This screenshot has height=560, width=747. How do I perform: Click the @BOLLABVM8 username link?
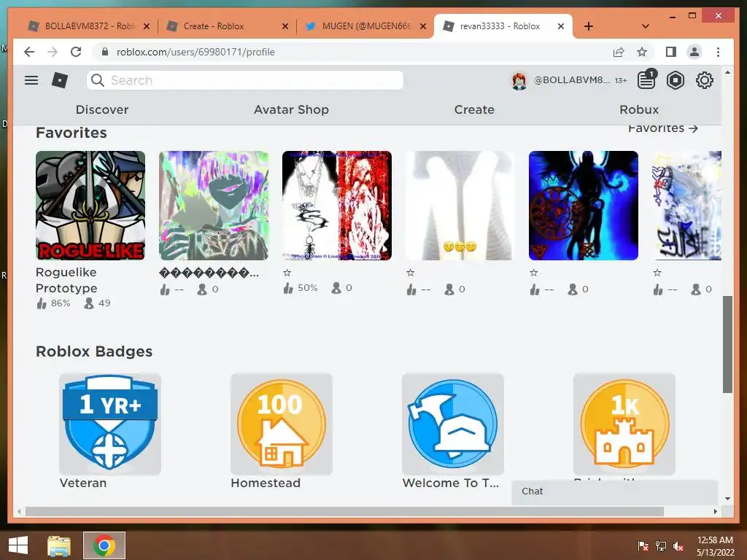pyautogui.click(x=571, y=80)
